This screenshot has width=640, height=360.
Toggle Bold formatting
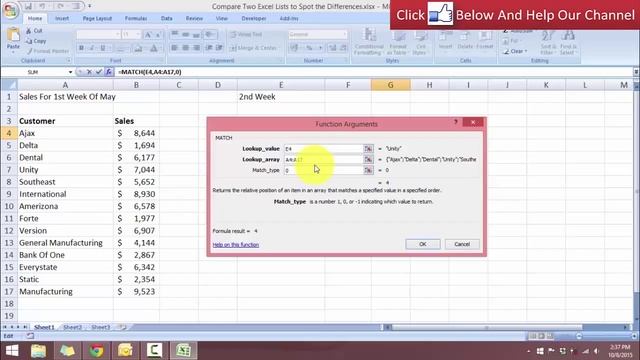coord(81,48)
